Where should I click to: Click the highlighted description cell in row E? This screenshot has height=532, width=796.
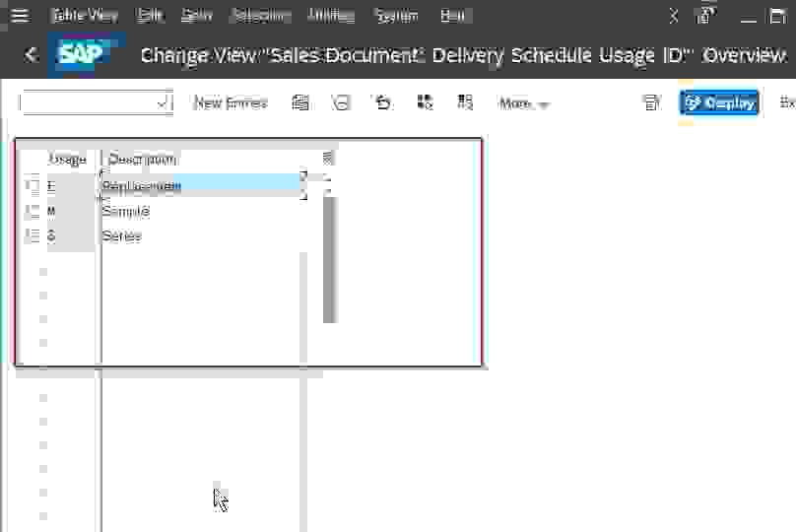click(x=202, y=185)
